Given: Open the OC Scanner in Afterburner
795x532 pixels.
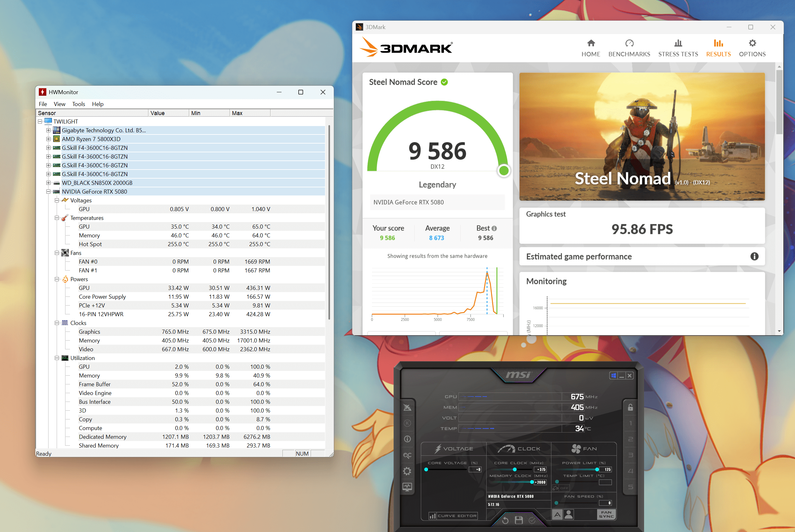Looking at the screenshot, I should 407,455.
